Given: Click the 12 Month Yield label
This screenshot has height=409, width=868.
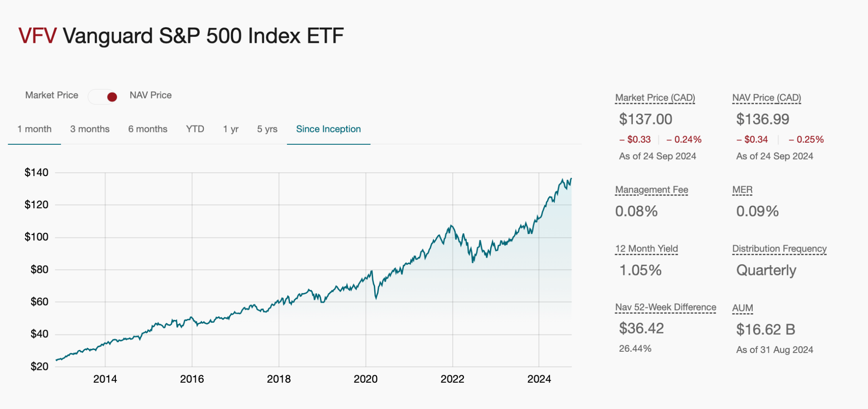Looking at the screenshot, I should click(x=646, y=249).
